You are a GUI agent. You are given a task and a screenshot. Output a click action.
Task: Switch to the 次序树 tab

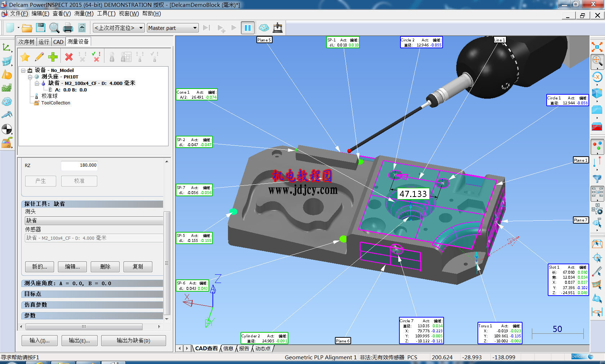[27, 42]
